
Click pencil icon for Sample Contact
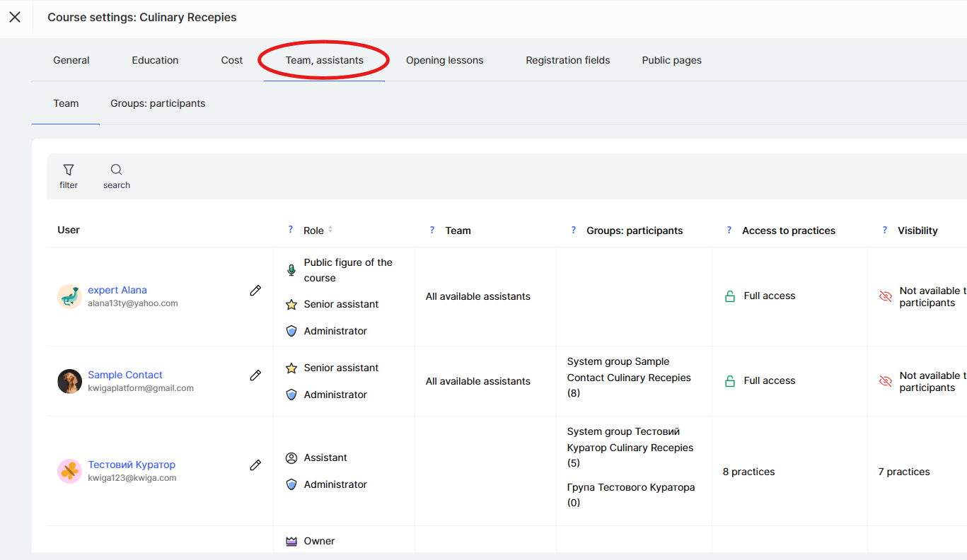click(255, 375)
